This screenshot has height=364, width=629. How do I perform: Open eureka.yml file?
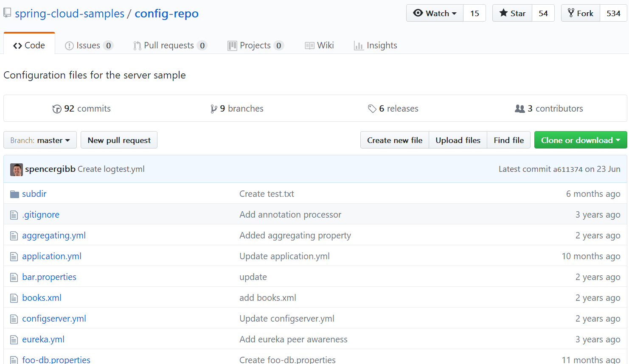(43, 339)
